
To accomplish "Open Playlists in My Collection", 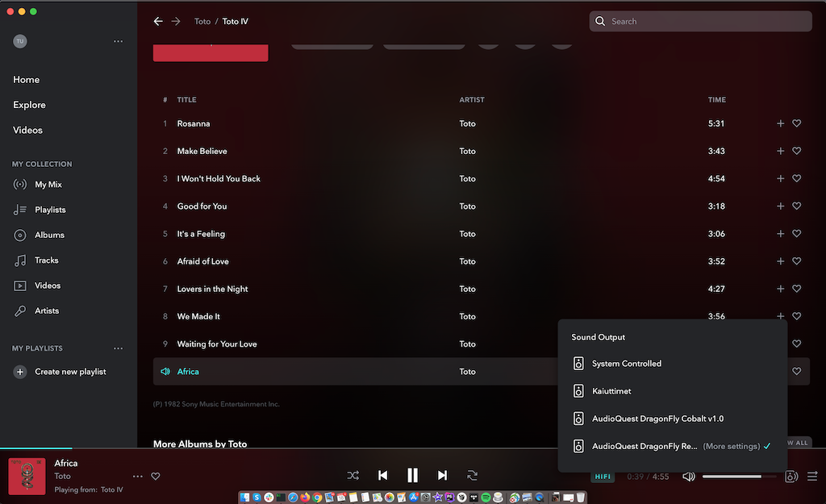I will click(x=50, y=210).
